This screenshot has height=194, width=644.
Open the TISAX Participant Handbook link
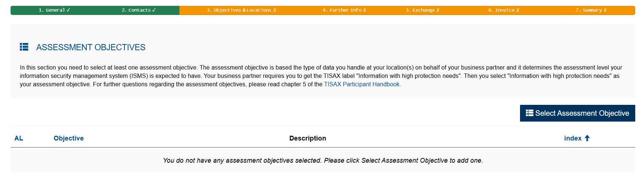click(362, 84)
